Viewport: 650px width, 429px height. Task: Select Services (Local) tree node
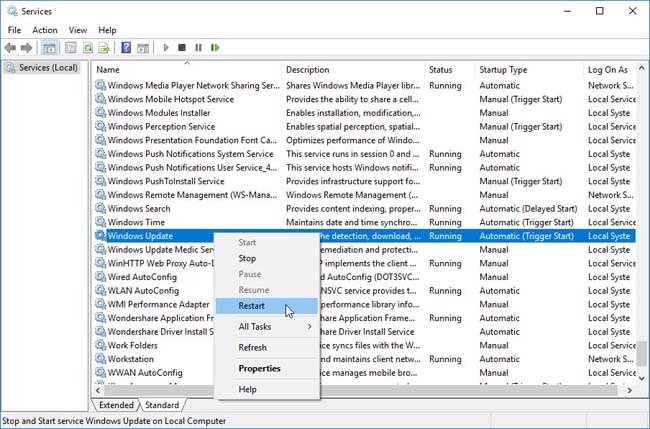(41, 68)
